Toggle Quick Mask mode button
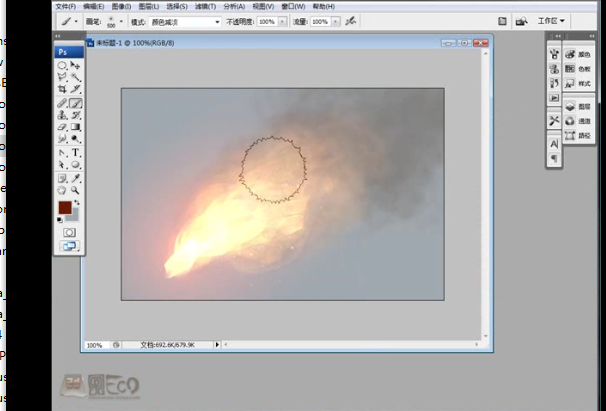Screen dimensions: 606x411 tap(69, 231)
